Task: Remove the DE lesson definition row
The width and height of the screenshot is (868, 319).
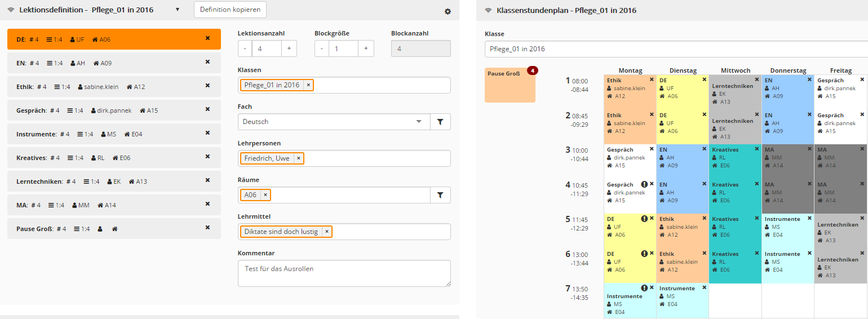Action: (207, 38)
